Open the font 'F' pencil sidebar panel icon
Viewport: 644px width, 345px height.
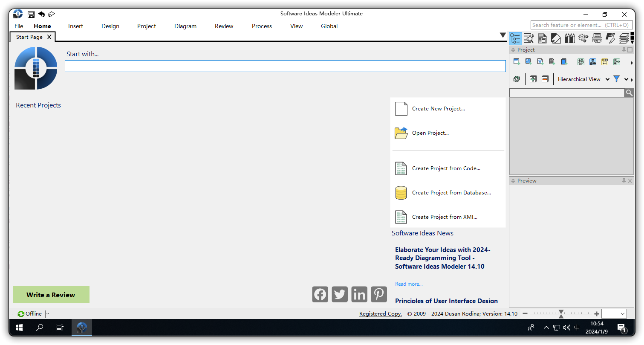611,38
